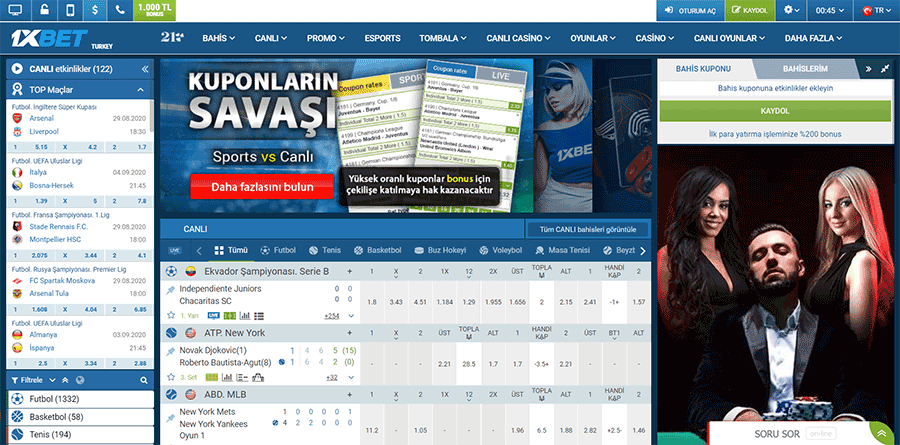Screen dimensions: 900x445
Task: Click the search magnifier in Filtrele bar
Action: [144, 380]
